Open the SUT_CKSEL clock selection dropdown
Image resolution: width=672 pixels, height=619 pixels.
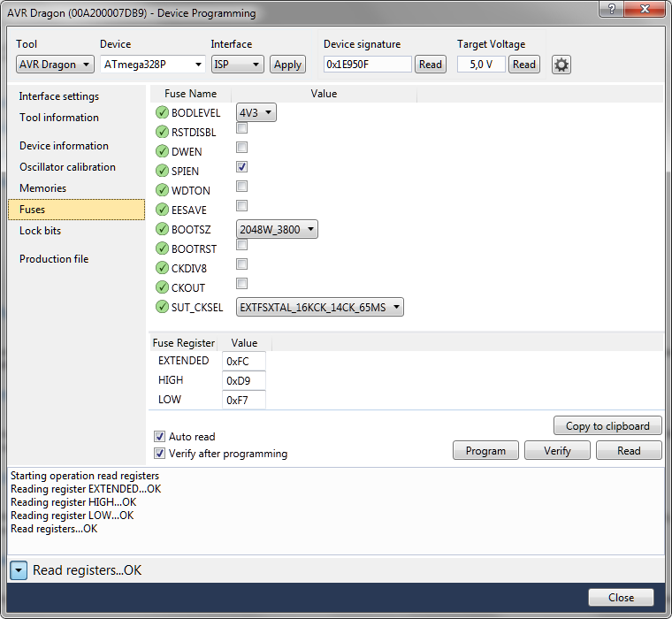tap(320, 307)
